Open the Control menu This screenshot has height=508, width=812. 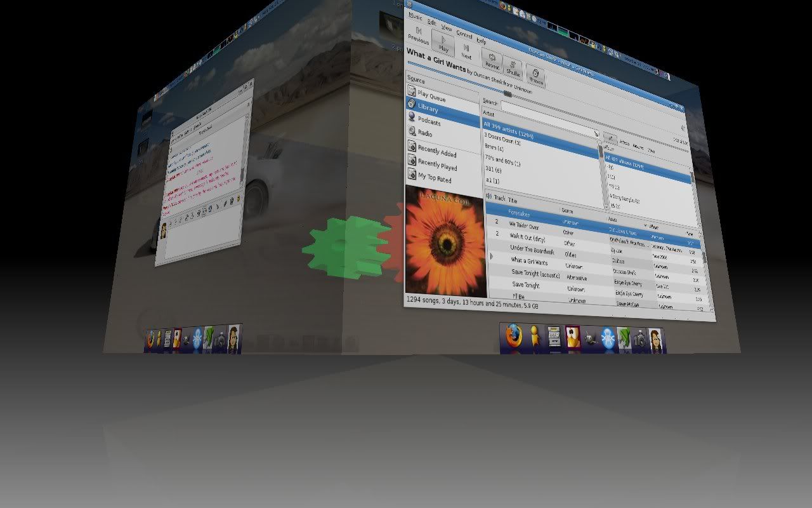[464, 34]
